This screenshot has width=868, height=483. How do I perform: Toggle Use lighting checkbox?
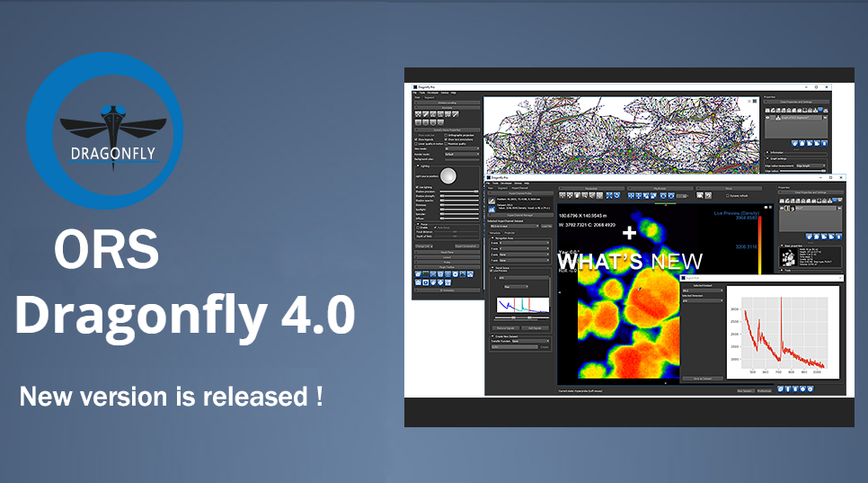click(x=418, y=187)
